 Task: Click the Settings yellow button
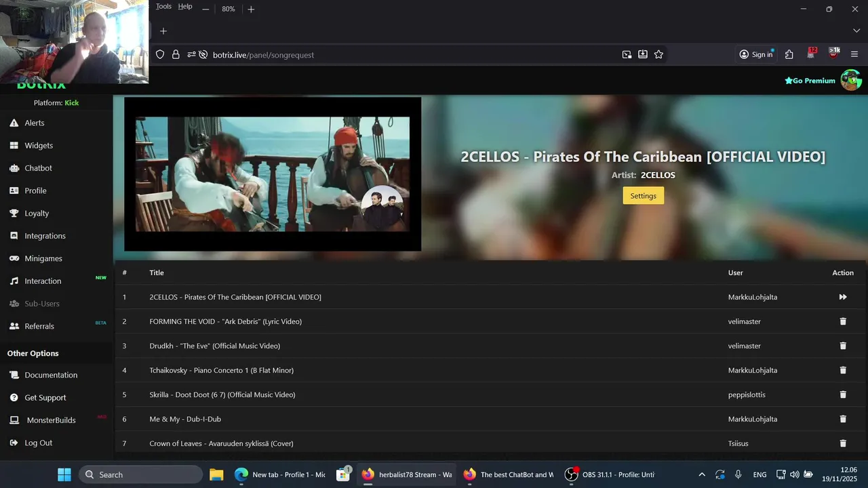[643, 196]
